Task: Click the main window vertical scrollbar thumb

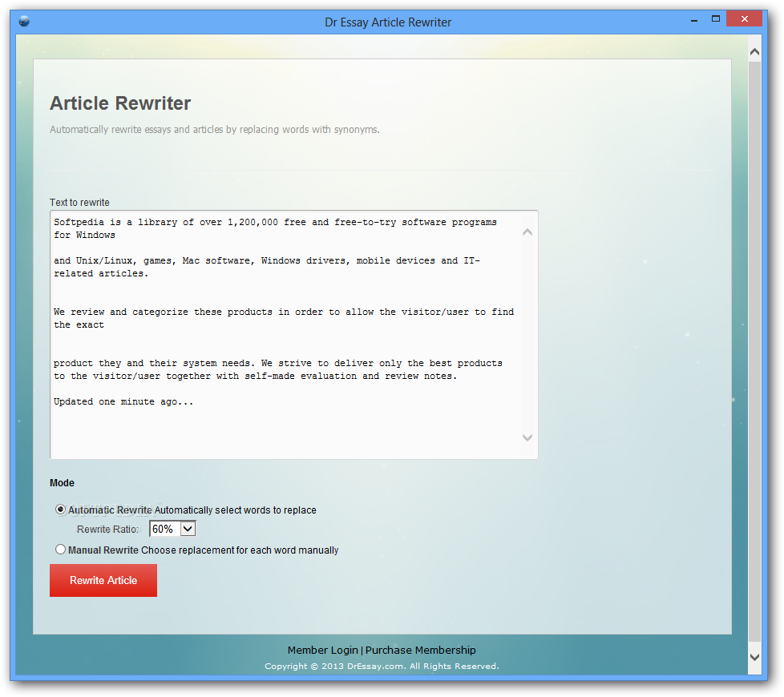Action: click(754, 352)
